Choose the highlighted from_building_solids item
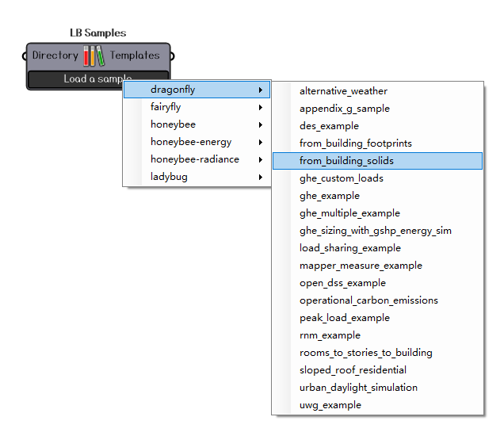504x436 pixels. pos(346,161)
